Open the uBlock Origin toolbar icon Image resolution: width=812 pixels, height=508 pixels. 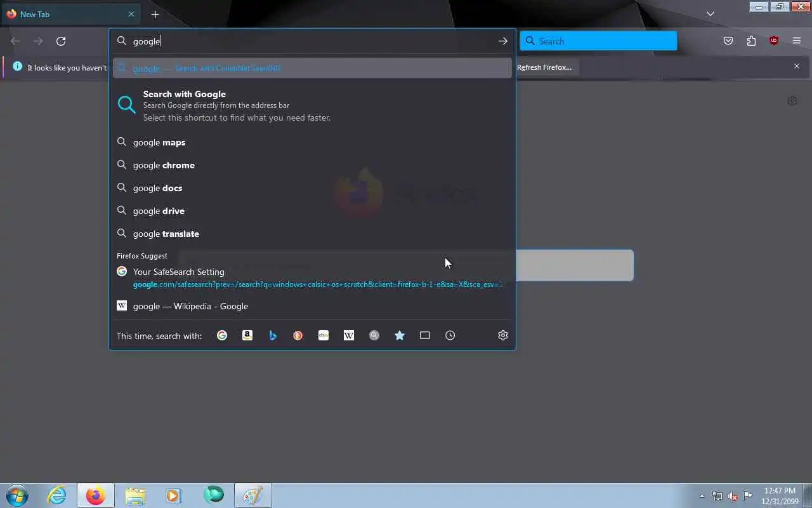point(774,41)
